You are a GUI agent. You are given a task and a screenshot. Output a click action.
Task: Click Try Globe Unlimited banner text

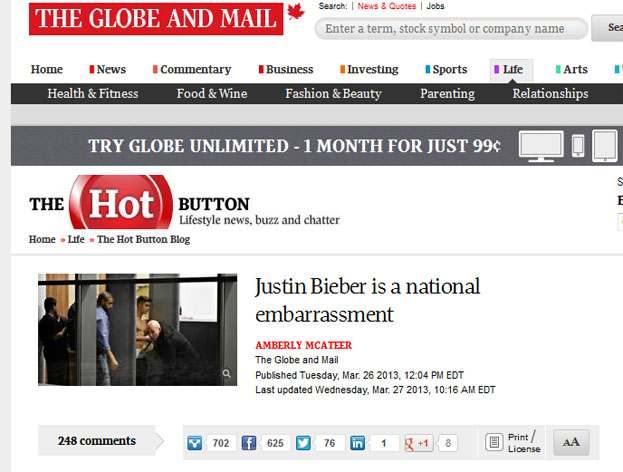point(294,146)
